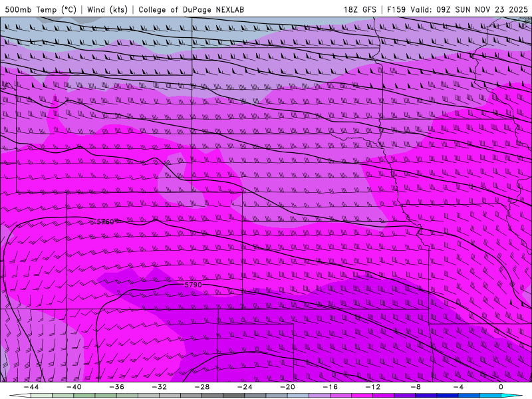Click the -8 colorbar tick label
532x399 pixels.
(x=416, y=387)
